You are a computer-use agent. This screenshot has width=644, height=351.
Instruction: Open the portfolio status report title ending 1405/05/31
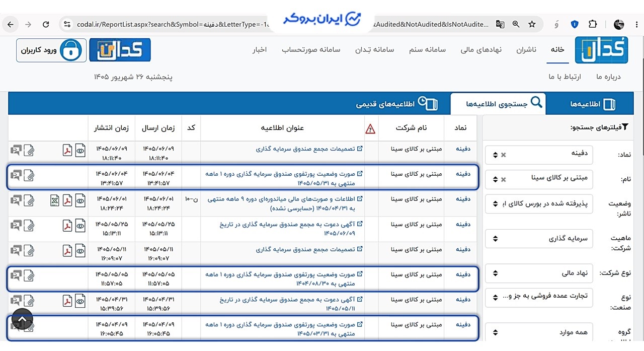[284, 179]
